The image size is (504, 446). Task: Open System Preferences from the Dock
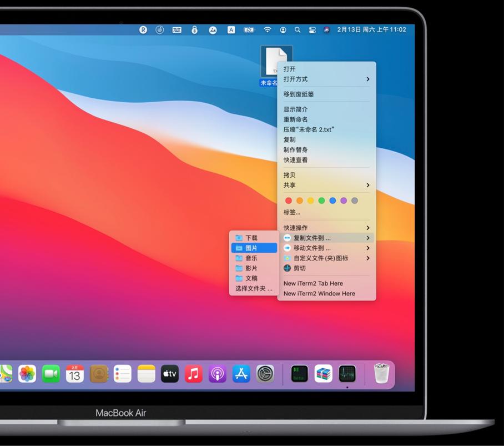click(x=265, y=374)
